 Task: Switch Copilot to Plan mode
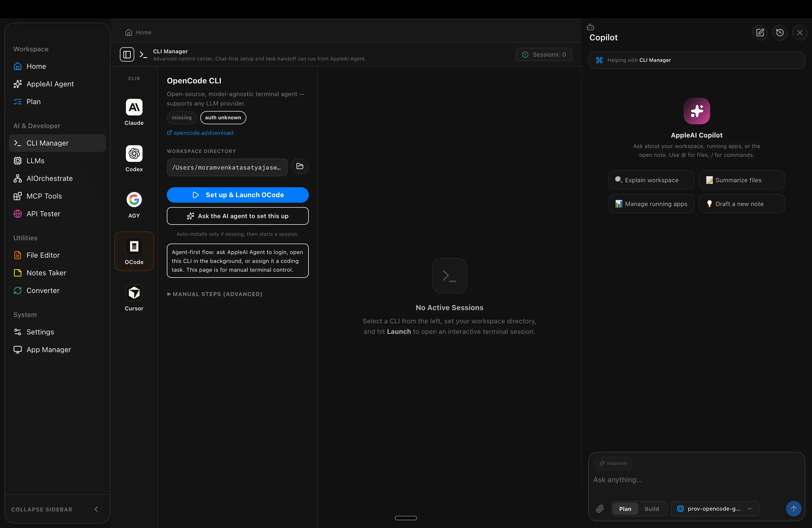[625, 509]
